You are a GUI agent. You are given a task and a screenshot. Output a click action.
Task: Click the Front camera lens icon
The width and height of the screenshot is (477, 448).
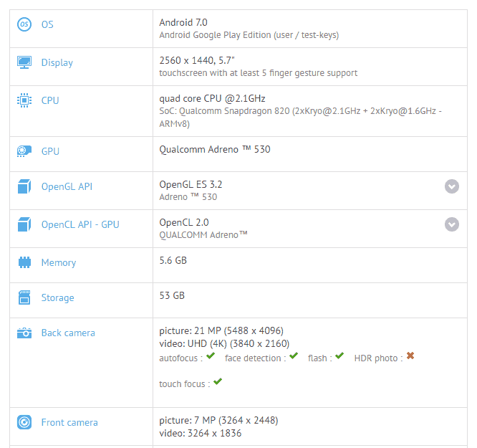coord(24,422)
